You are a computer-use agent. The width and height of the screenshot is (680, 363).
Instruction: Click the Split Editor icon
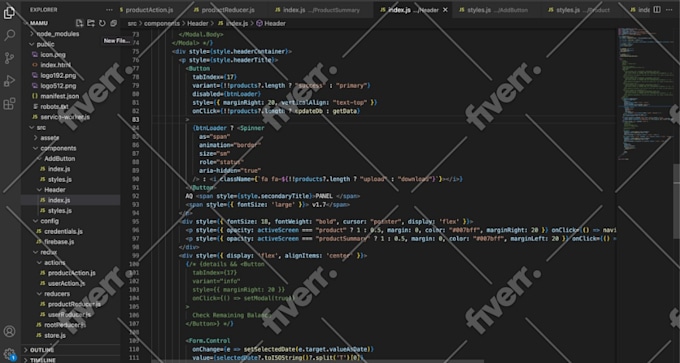tap(657, 10)
